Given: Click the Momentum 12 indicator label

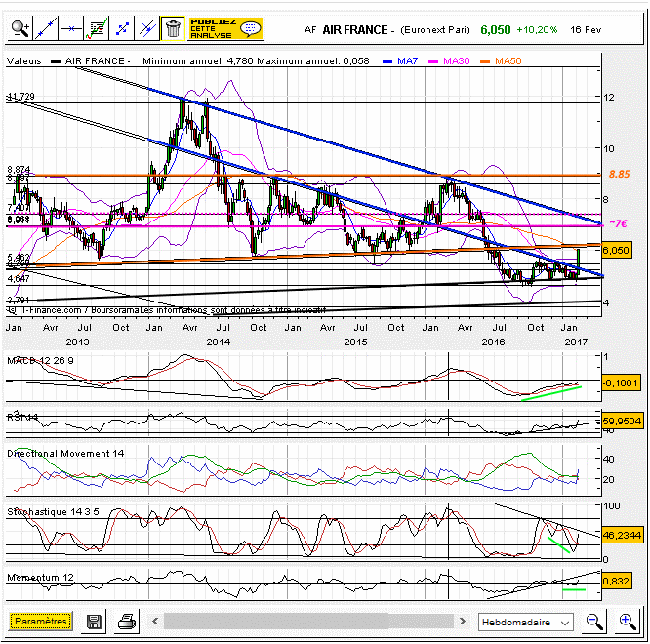Looking at the screenshot, I should 40,578.
